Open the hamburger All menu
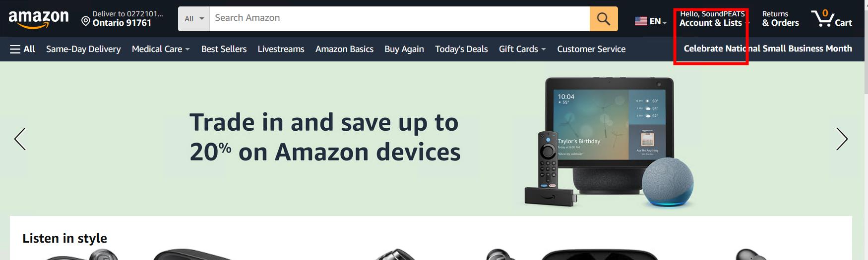This screenshot has height=260, width=868. [x=22, y=49]
